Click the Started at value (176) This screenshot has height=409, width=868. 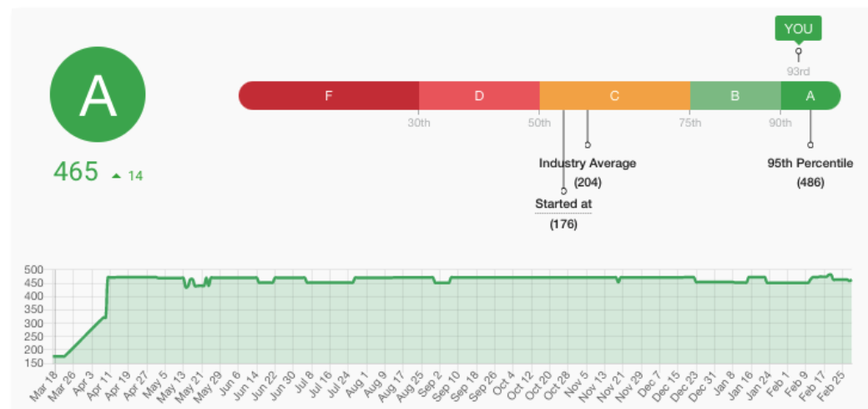click(563, 225)
